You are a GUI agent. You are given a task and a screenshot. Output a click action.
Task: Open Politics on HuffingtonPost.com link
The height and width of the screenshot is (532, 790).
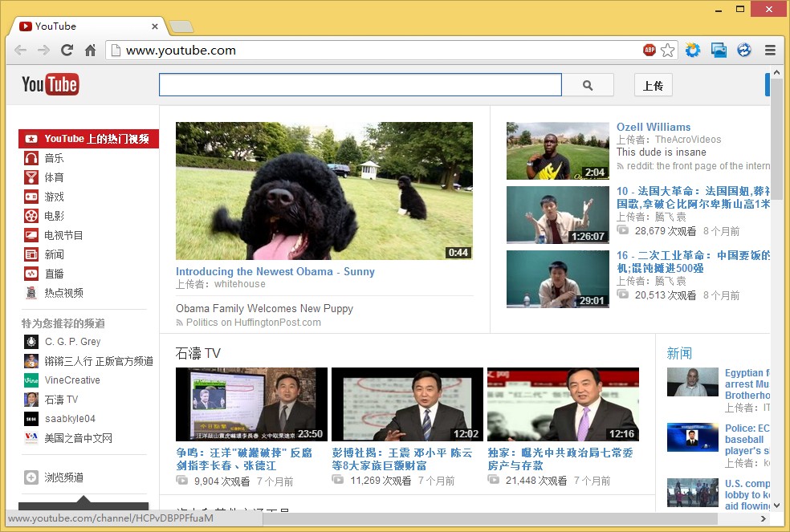coord(253,323)
